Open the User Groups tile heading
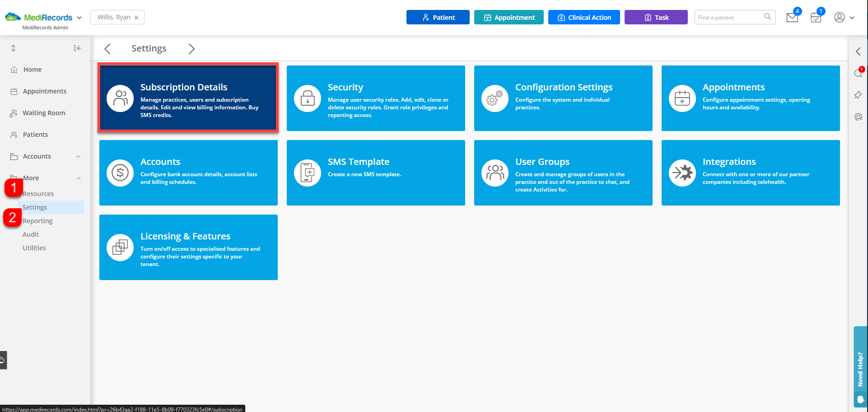 point(542,162)
